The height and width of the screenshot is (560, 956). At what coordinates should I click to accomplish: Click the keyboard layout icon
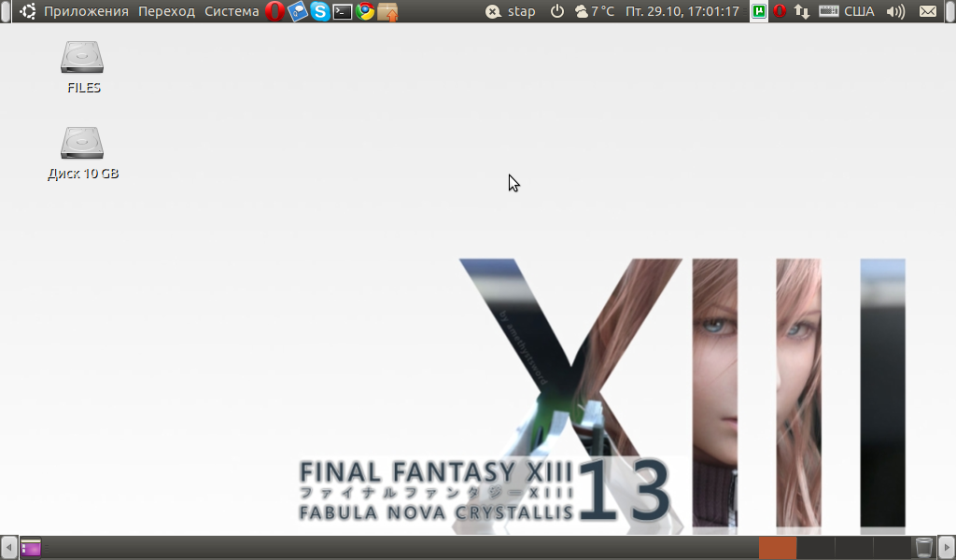[829, 11]
